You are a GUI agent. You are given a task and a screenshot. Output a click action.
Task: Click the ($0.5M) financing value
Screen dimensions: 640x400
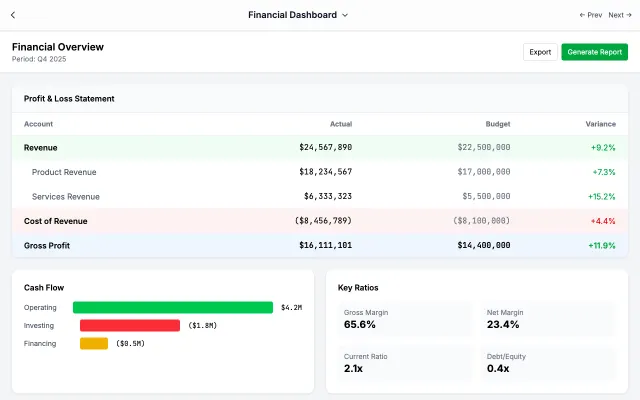(130, 343)
